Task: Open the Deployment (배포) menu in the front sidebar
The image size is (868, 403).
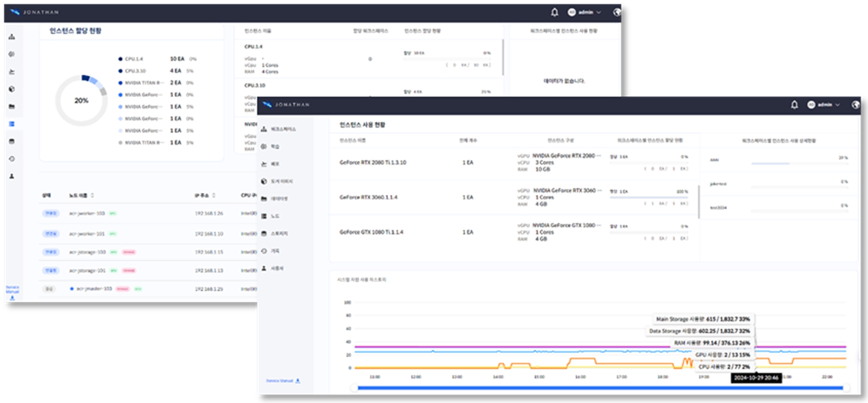Action: coord(270,164)
